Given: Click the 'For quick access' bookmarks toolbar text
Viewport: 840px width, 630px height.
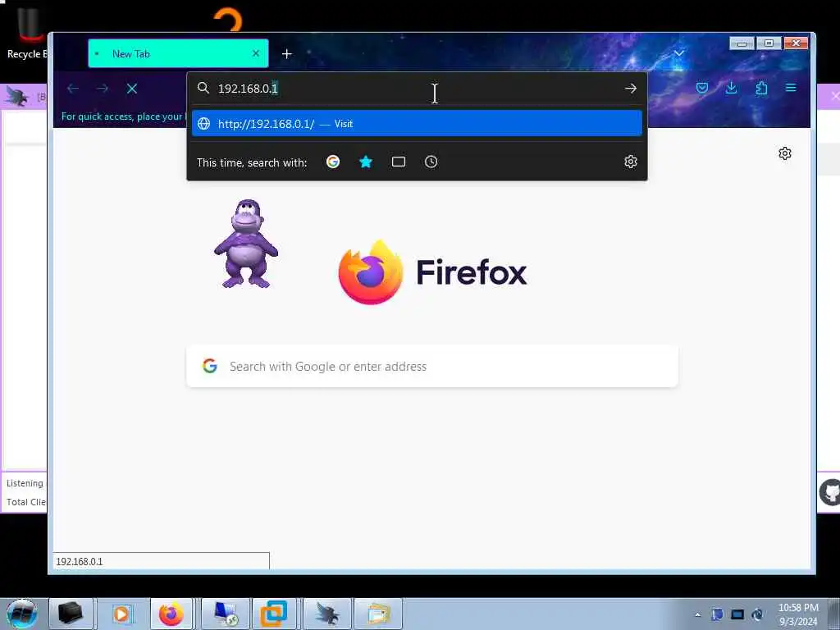Looking at the screenshot, I should [122, 116].
